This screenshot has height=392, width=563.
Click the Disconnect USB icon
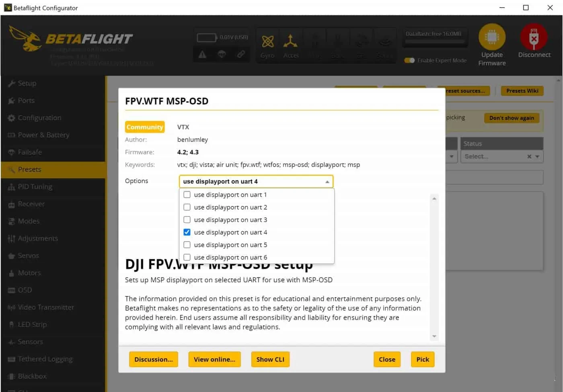coord(534,37)
